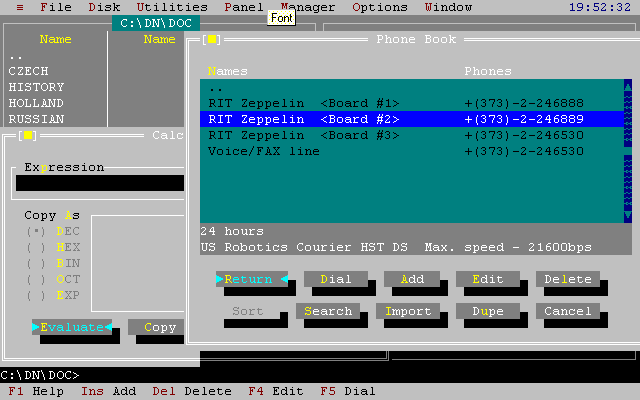Select HEX radio button in Copy As

click(53, 247)
